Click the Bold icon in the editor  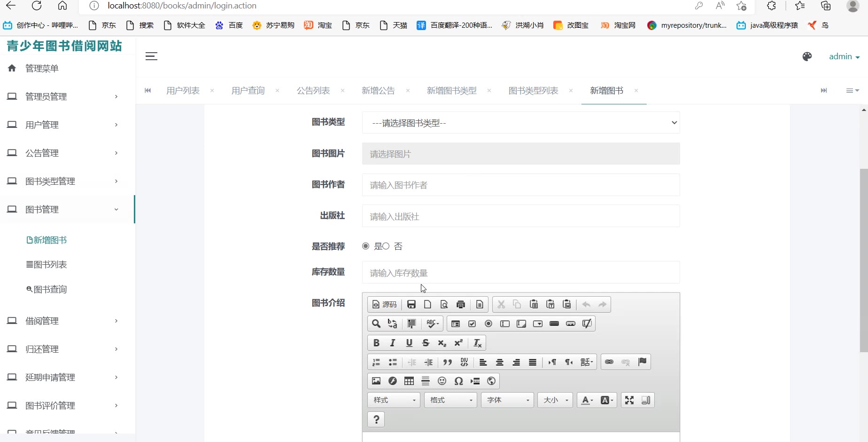point(376,343)
